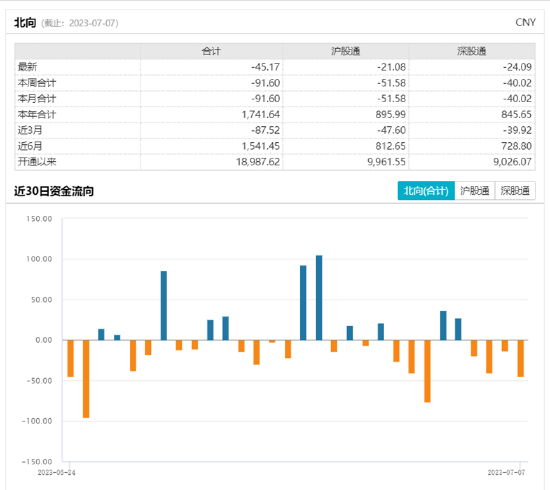Click the deepest orange outflow bar

coord(86,379)
